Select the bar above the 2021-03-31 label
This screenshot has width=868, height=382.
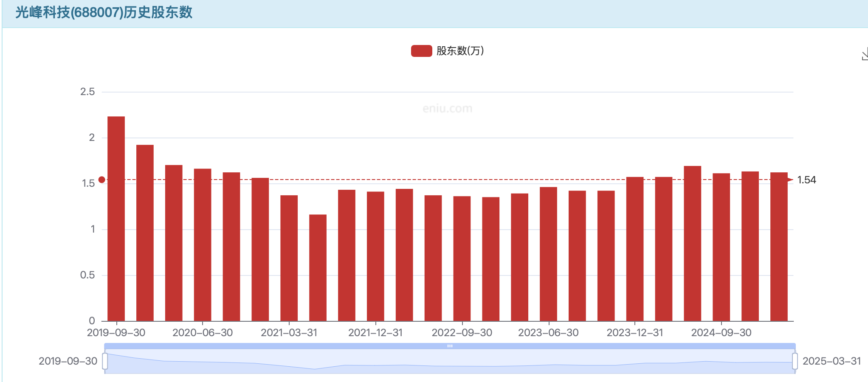[289, 258]
